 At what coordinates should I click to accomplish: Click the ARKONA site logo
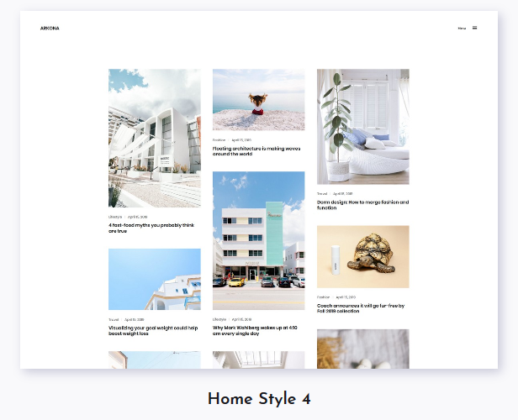click(50, 29)
